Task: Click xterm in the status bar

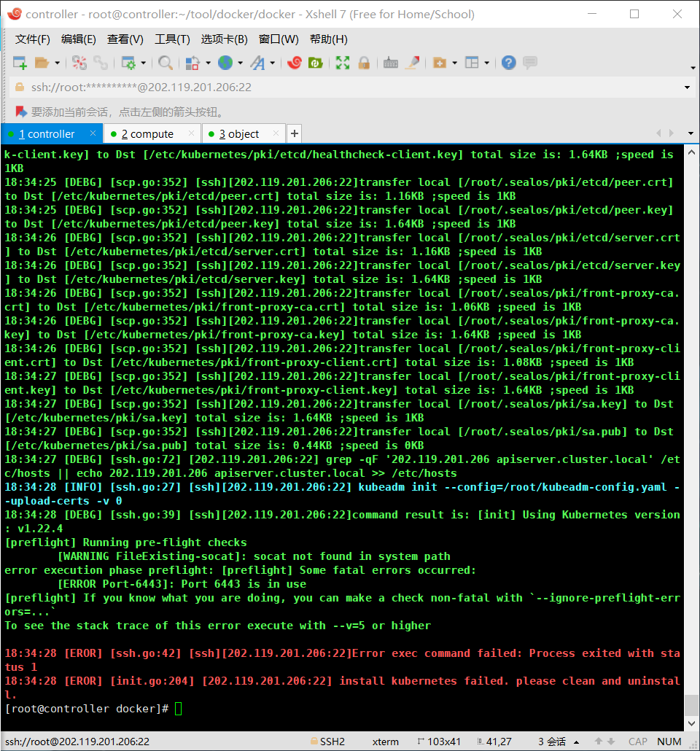Action: [x=385, y=742]
